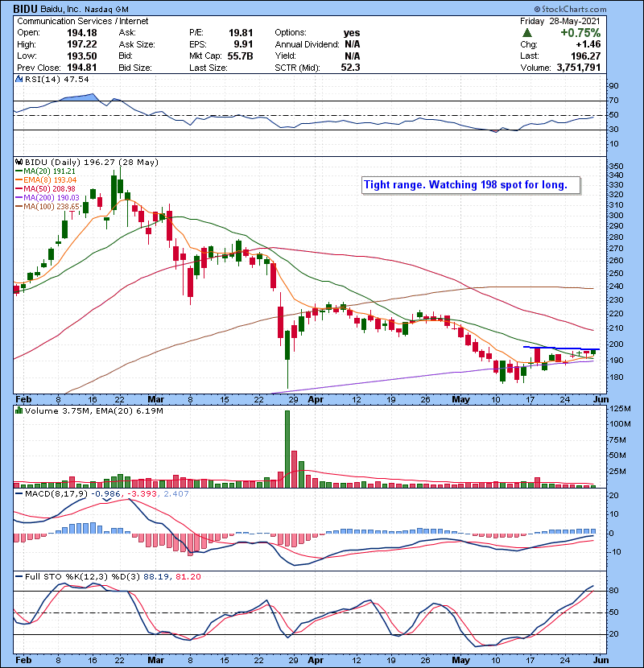This screenshot has height=668, width=644.
Task: Click the tall volume spike bar near Mar 29
Action: pyautogui.click(x=287, y=449)
